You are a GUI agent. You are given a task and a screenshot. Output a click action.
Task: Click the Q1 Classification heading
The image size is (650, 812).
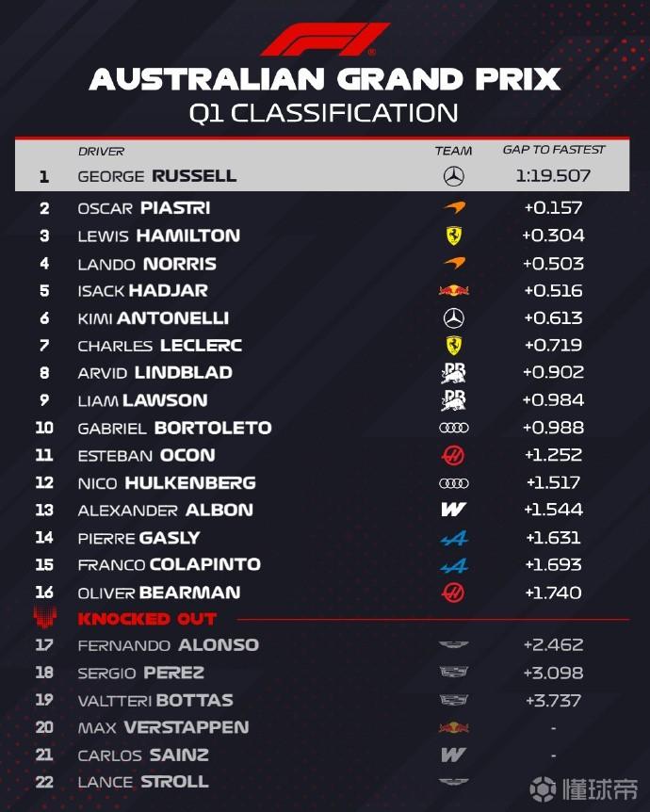coord(324,114)
